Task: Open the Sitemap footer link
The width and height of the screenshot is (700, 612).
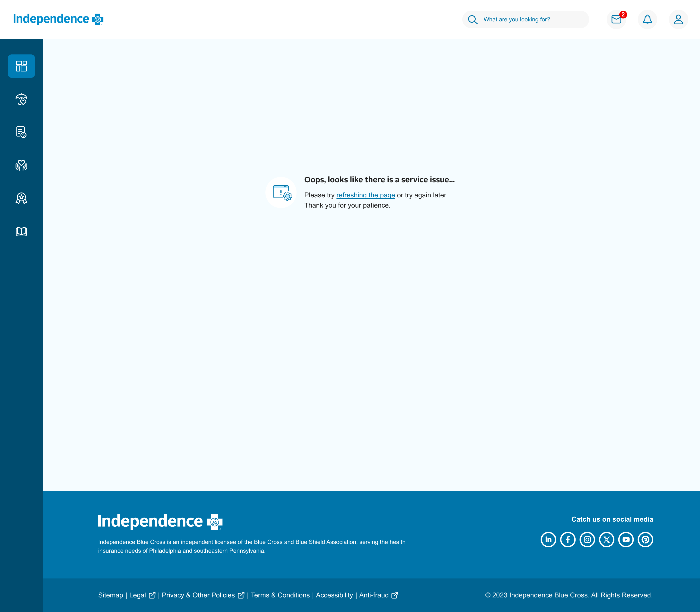Action: pyautogui.click(x=110, y=595)
